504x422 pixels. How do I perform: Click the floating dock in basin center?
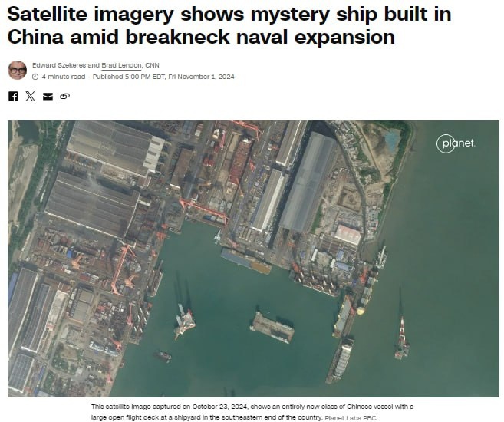272,328
